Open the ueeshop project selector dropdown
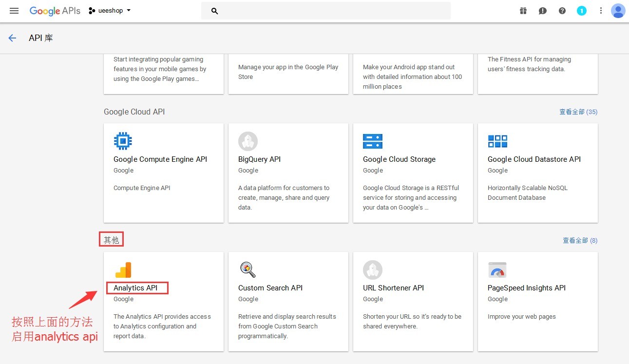The image size is (629, 364). click(110, 11)
